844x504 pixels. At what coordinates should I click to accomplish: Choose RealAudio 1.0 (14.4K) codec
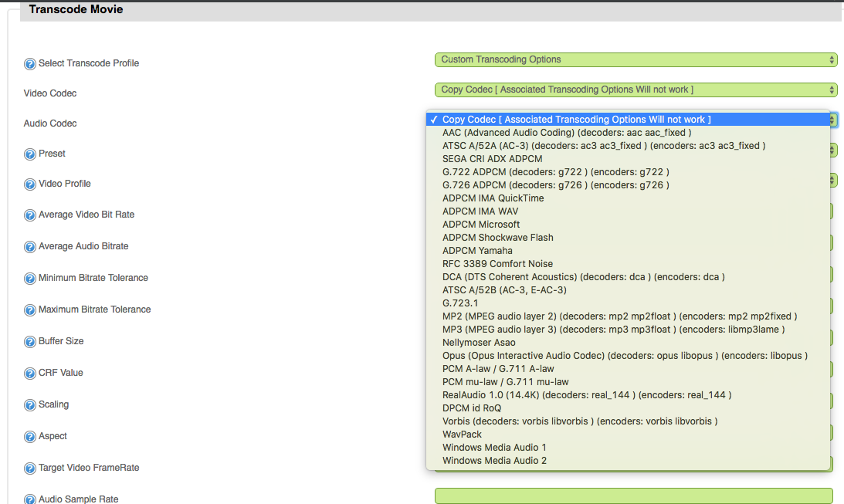click(628, 395)
